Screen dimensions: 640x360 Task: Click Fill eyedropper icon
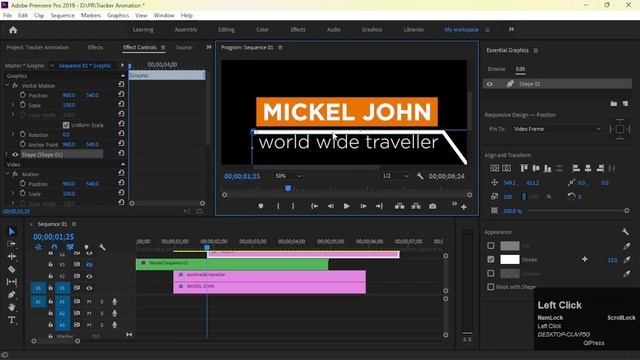click(x=627, y=246)
